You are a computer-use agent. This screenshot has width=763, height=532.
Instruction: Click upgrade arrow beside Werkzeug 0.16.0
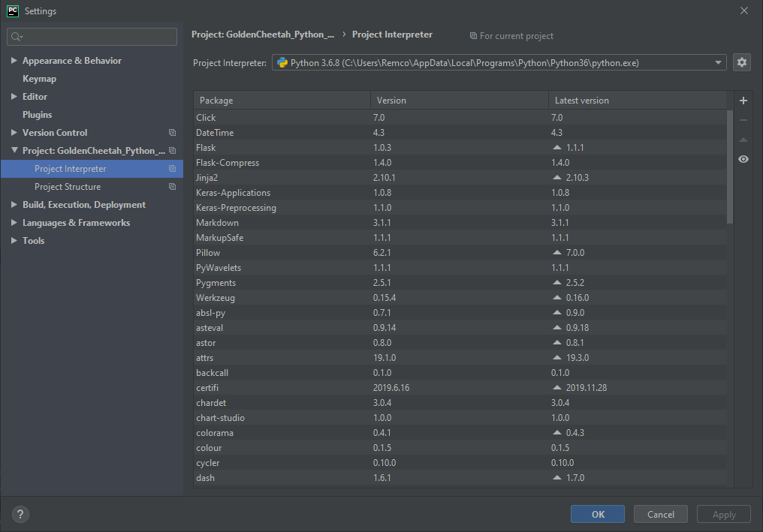[557, 298]
